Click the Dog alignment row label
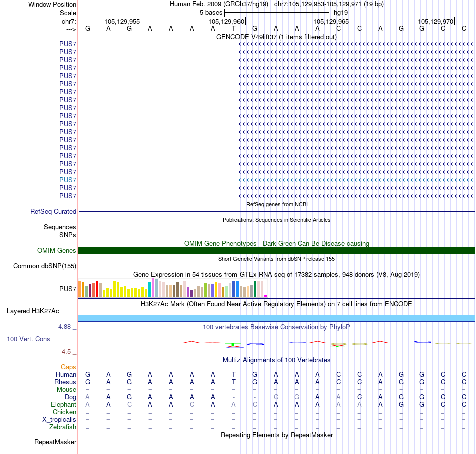 (x=70, y=397)
